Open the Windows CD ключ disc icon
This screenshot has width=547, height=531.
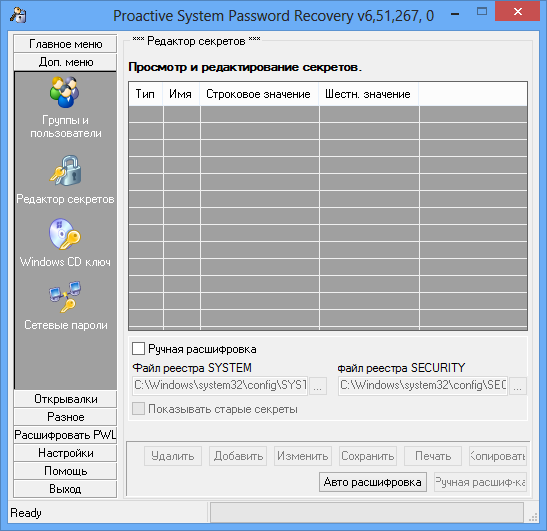point(65,234)
